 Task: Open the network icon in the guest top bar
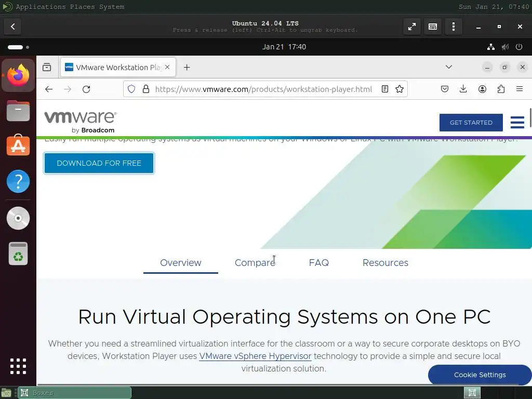click(x=490, y=47)
